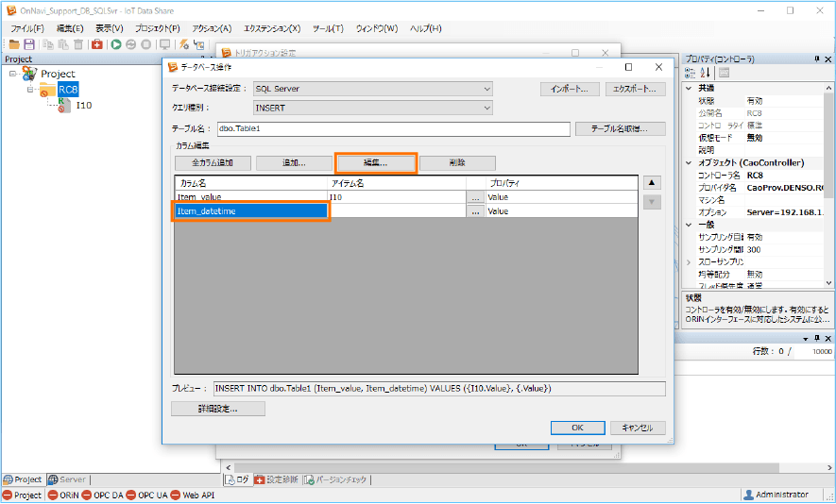Switch to the Server tab
The height and width of the screenshot is (504, 836).
click(x=67, y=479)
